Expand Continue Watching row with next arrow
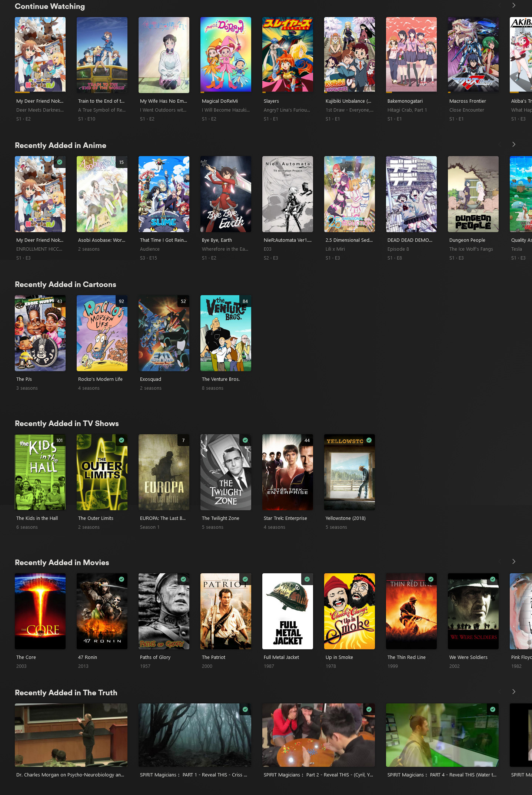Image resolution: width=532 pixels, height=795 pixels. (513, 6)
